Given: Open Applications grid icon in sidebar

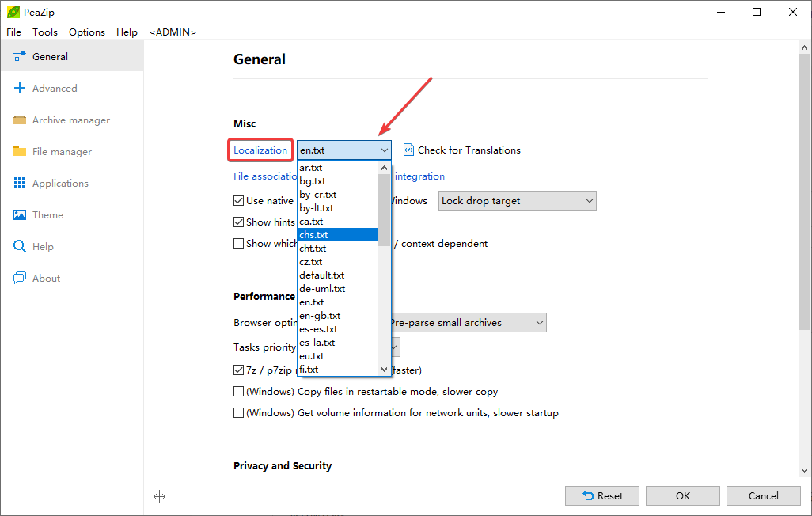Looking at the screenshot, I should pos(20,184).
